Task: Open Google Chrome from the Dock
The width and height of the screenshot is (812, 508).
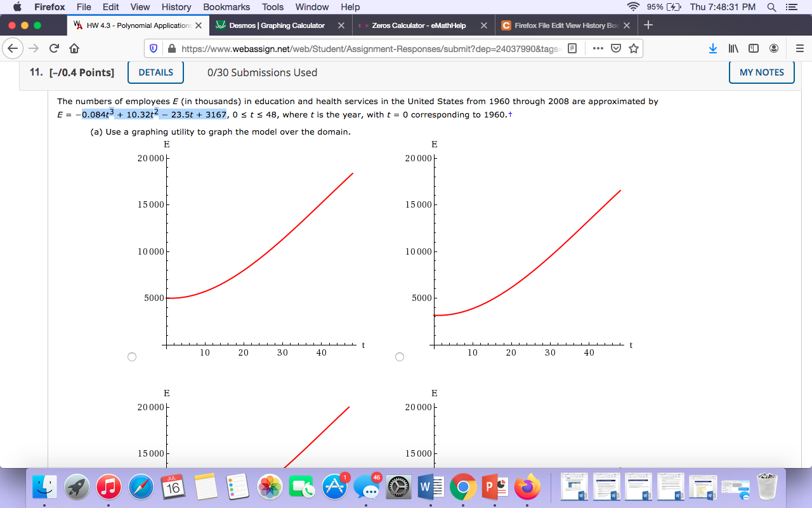Action: pyautogui.click(x=463, y=487)
